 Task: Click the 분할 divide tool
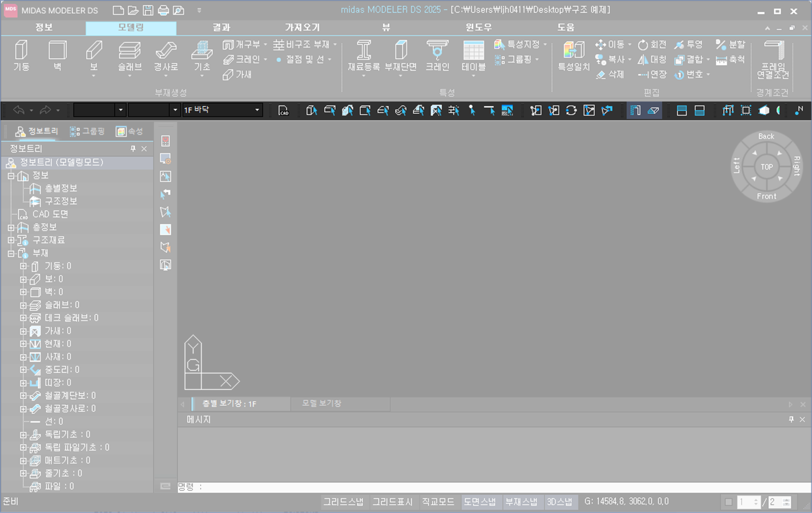(x=731, y=45)
